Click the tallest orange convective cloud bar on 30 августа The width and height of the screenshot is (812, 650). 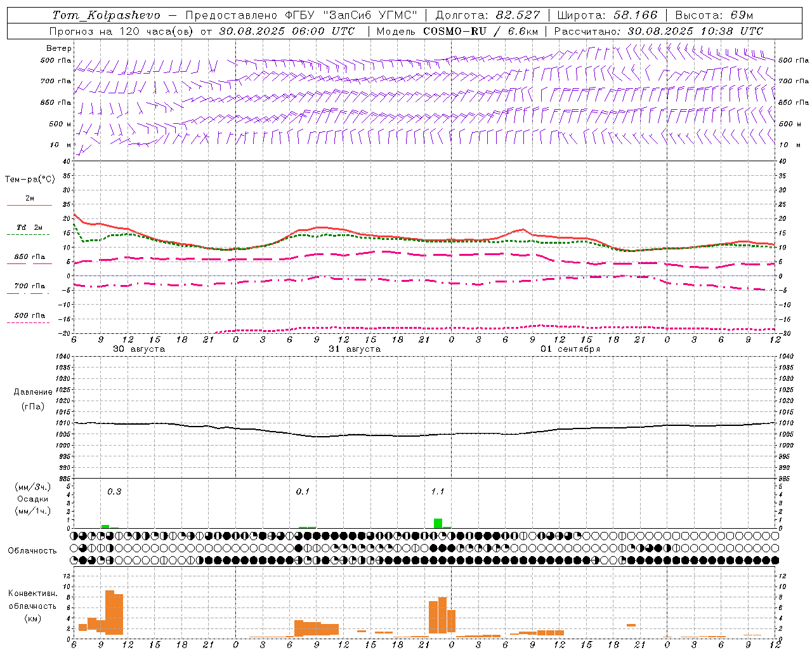110,613
